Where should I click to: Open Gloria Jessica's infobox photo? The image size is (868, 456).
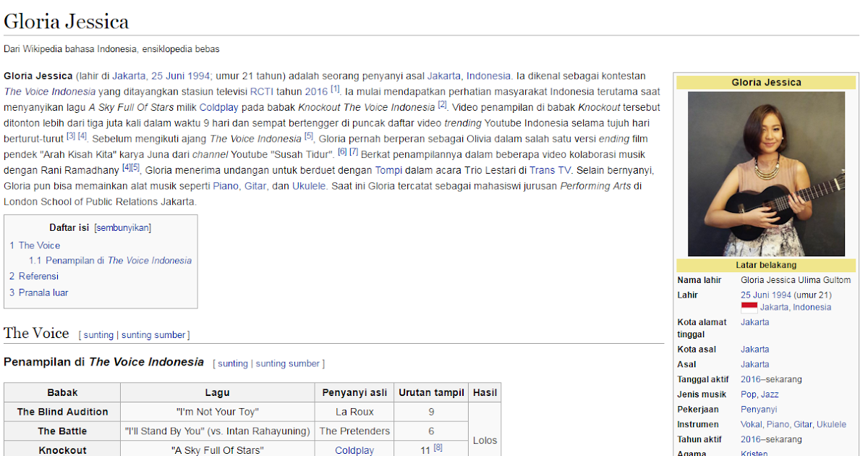[766, 174]
